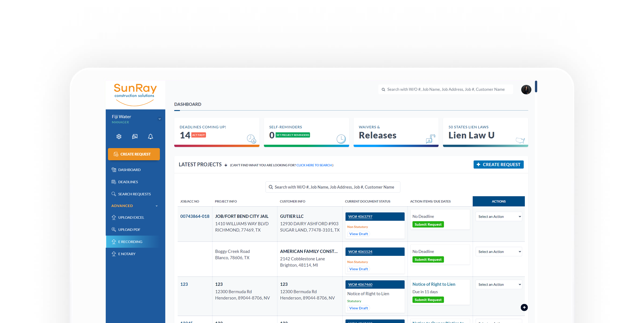Open the Select an Action dropdown for WO# 4067460
644x323 pixels.
pos(499,284)
